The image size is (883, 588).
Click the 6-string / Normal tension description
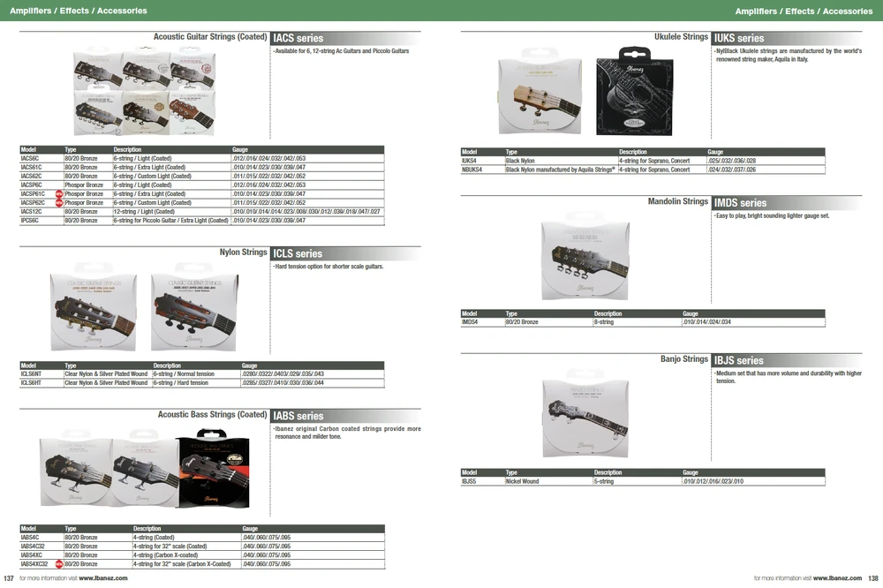[x=184, y=374]
